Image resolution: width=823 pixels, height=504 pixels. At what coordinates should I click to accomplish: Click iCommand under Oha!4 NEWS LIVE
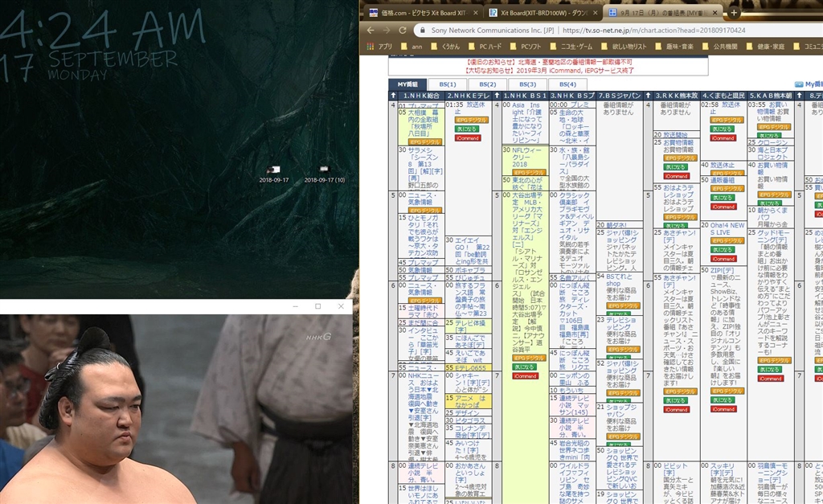point(723,259)
